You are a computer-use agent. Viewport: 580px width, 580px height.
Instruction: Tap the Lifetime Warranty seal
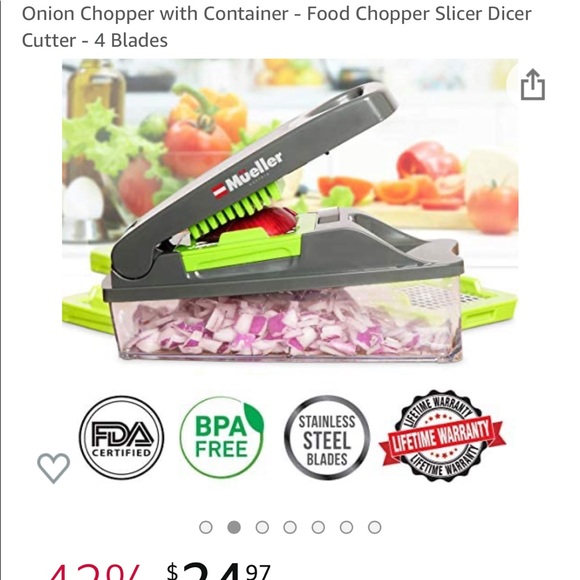point(442,436)
